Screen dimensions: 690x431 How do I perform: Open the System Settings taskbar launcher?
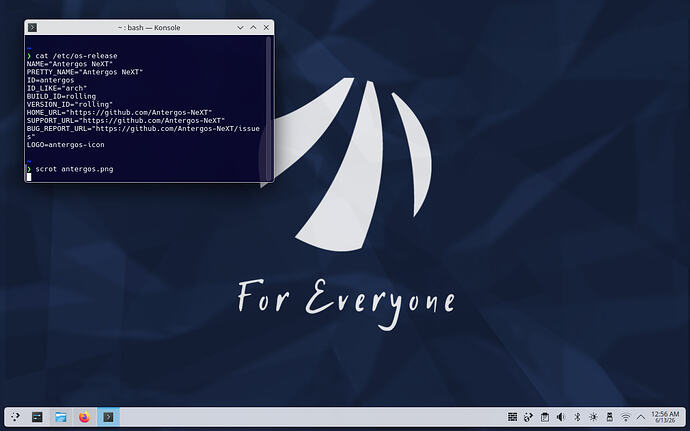37,416
